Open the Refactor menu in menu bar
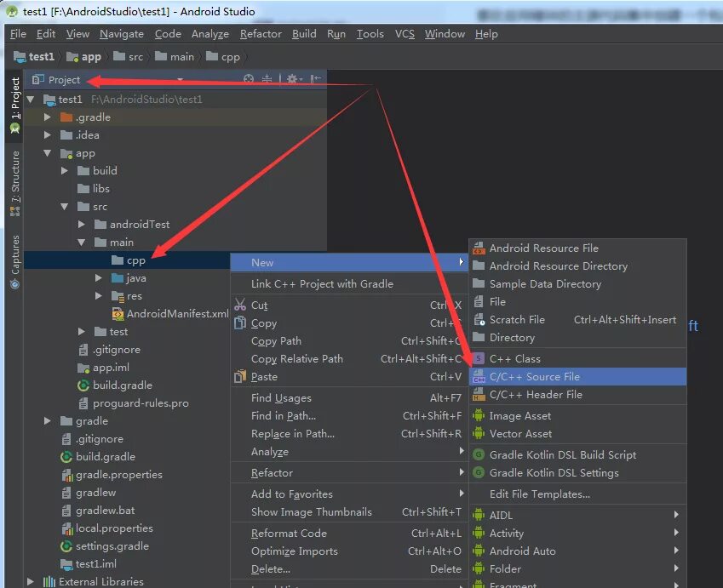This screenshot has width=723, height=588. 261,34
